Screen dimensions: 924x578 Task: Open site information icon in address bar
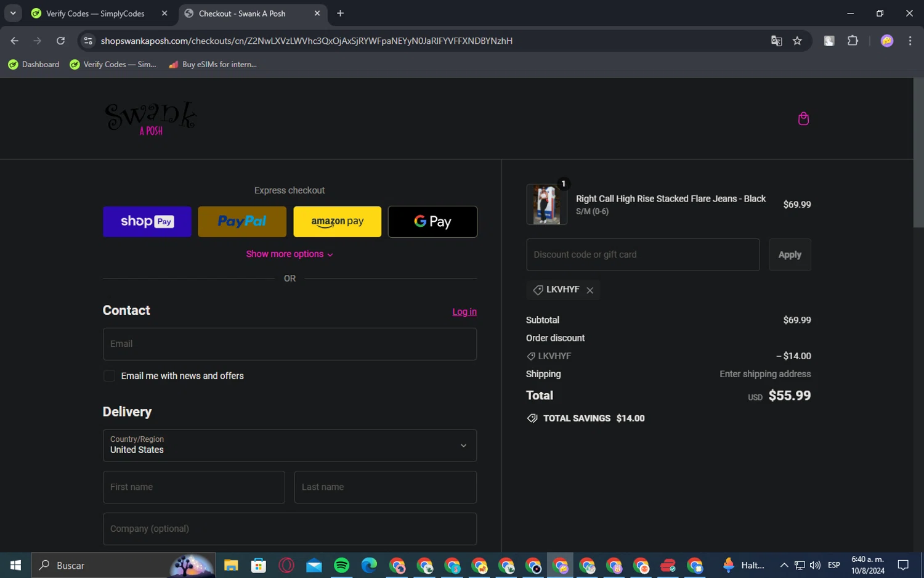point(88,41)
